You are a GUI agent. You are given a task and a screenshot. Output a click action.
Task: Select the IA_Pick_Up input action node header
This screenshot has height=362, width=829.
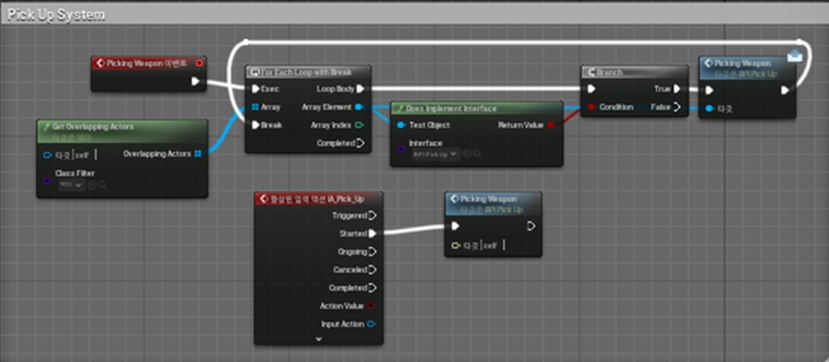pyautogui.click(x=318, y=199)
